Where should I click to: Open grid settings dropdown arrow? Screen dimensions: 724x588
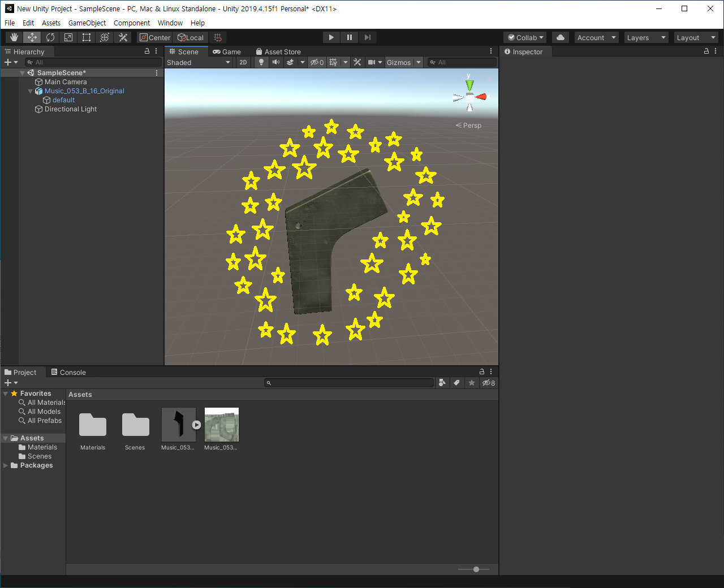click(x=346, y=62)
